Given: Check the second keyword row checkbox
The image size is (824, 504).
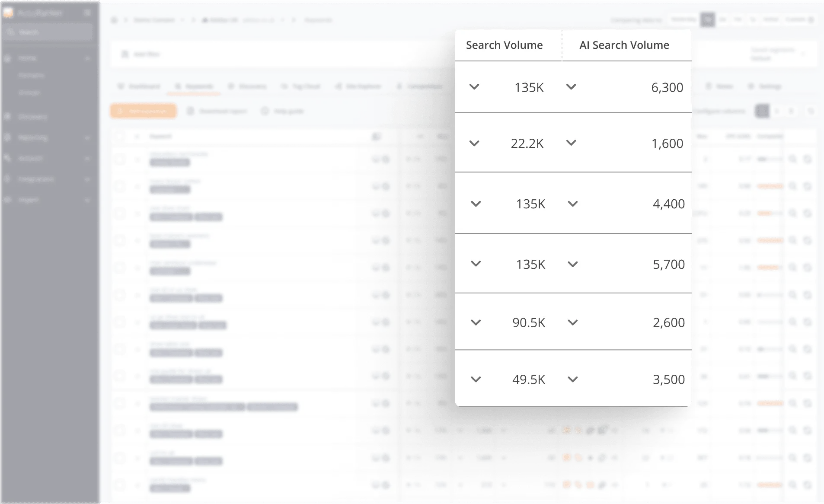Looking at the screenshot, I should coord(119,186).
